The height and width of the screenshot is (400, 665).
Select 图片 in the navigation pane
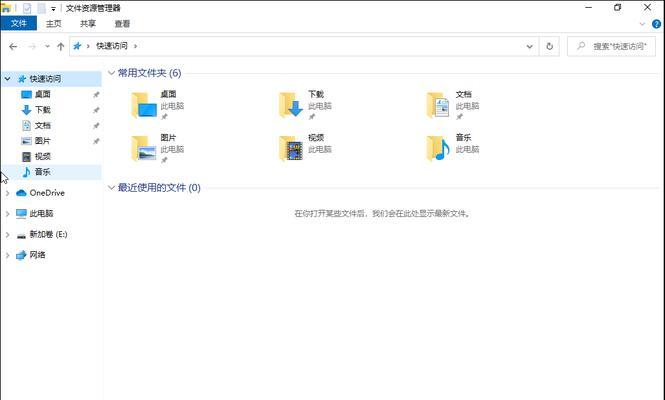[x=42, y=141]
